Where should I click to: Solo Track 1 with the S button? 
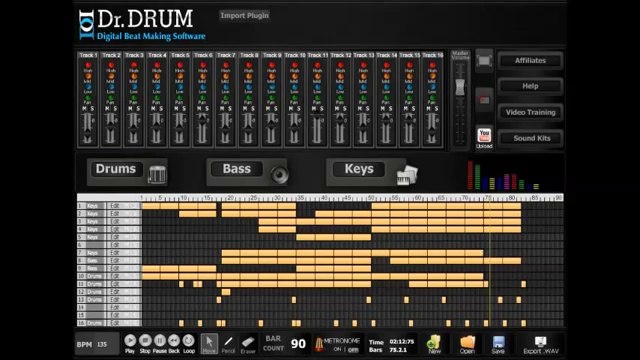coord(92,109)
